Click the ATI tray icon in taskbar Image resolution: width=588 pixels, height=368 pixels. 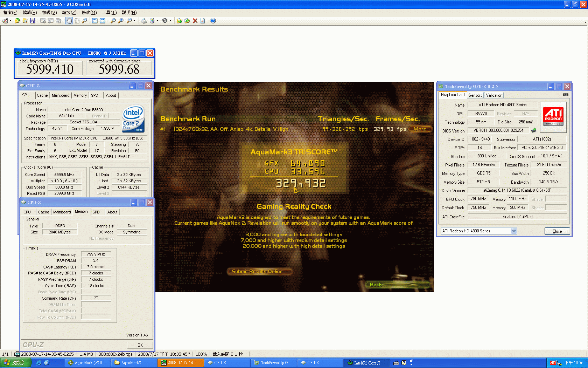point(553,363)
